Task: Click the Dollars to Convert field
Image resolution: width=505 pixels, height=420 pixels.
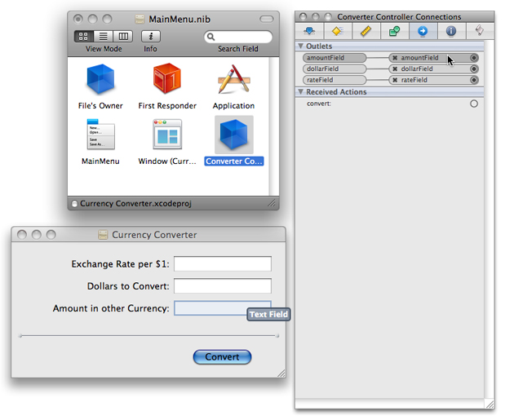Action: pyautogui.click(x=223, y=286)
